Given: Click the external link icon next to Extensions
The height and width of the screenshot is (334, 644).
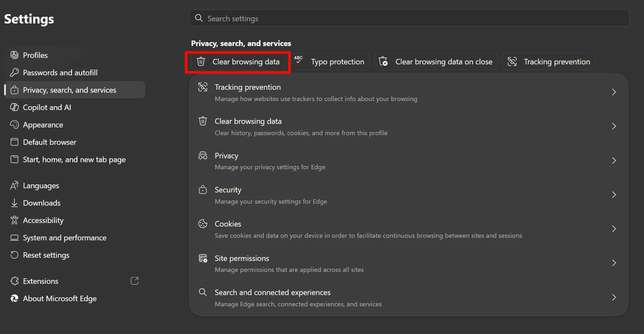Looking at the screenshot, I should pyautogui.click(x=135, y=281).
